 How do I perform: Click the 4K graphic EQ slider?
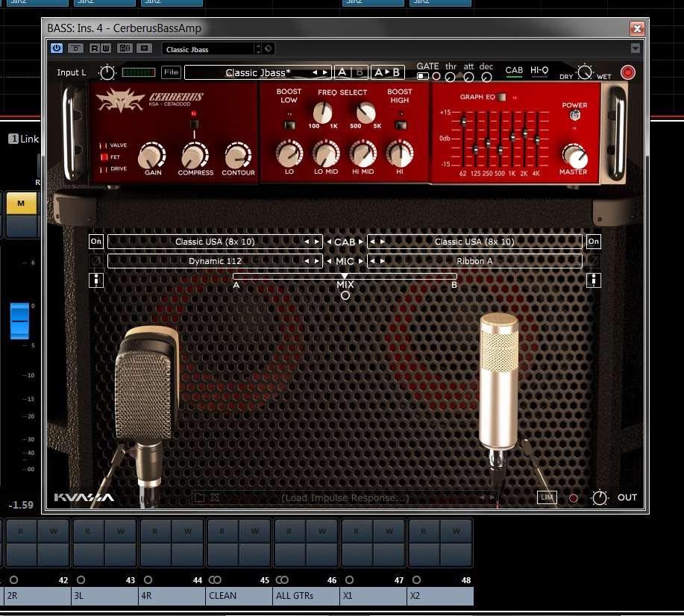point(537,140)
